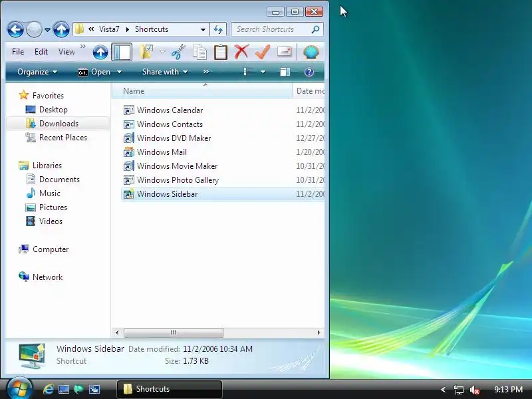
Task: Open Help with the question icon
Action: (x=309, y=72)
